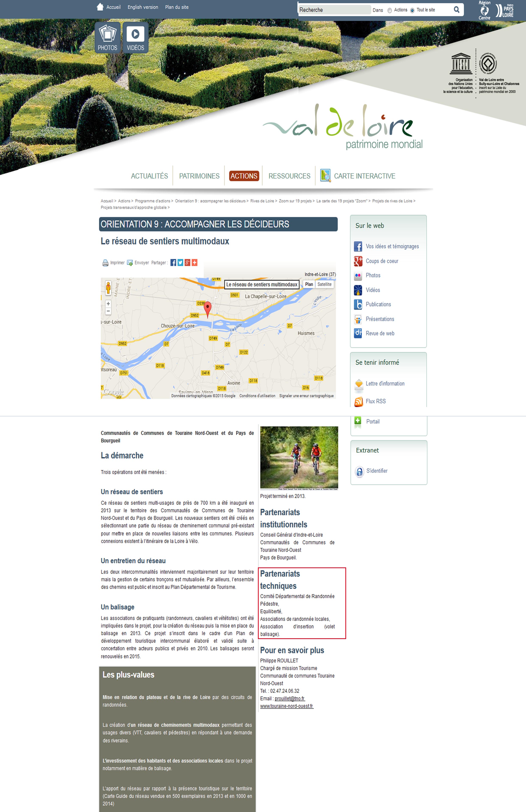Open the www.touraine-nord-ouest.fr link
The height and width of the screenshot is (812, 526).
point(286,706)
